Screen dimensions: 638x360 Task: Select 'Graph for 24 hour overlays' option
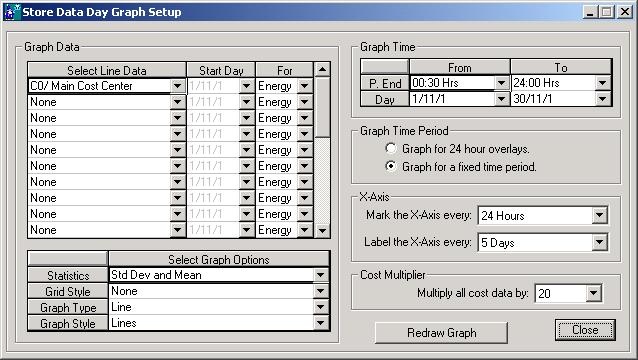[x=457, y=149]
